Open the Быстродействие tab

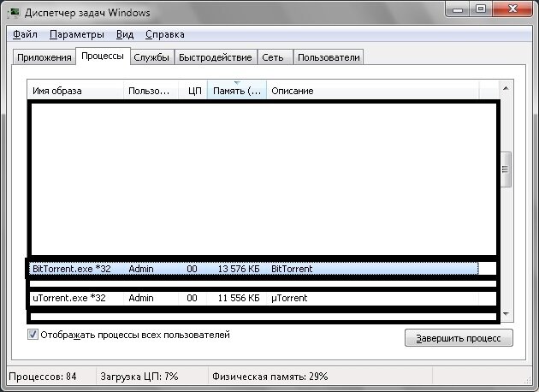tap(216, 57)
